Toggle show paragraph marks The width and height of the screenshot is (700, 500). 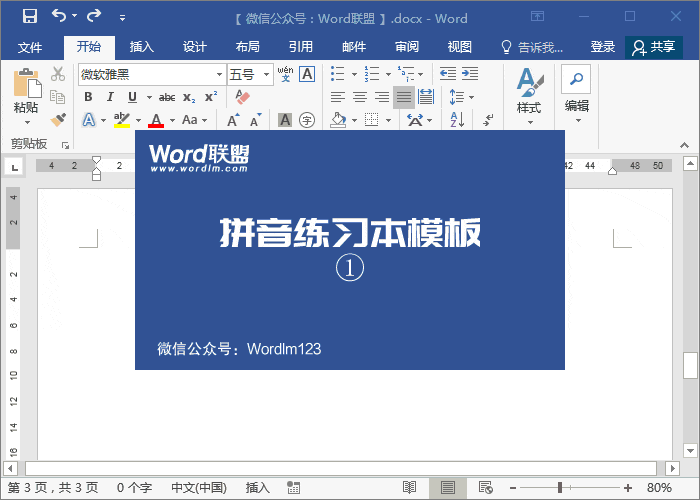[x=488, y=120]
